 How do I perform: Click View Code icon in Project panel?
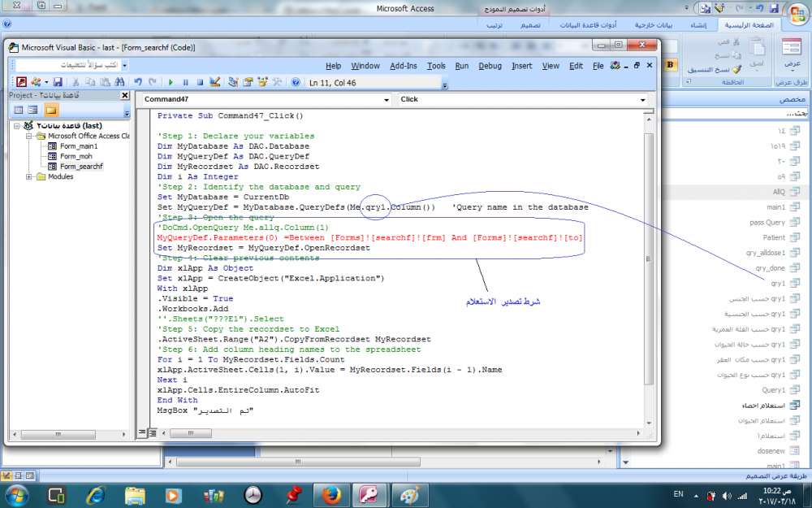(x=19, y=110)
